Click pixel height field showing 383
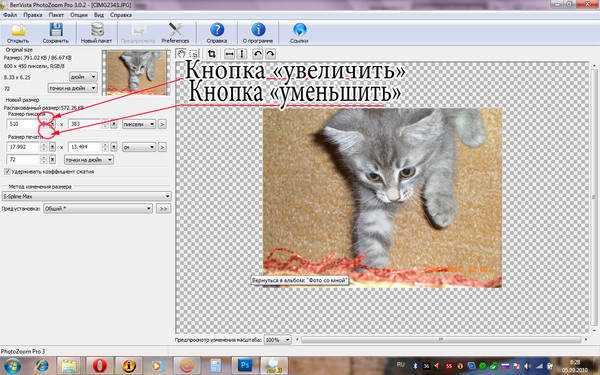600x375 pixels. (x=85, y=124)
